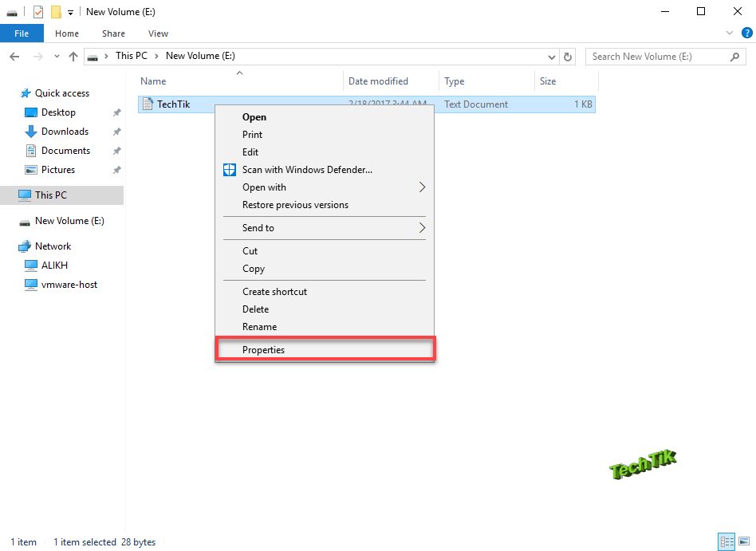Select Network in the navigation pane
Viewport: 756px width, 551px height.
53,246
